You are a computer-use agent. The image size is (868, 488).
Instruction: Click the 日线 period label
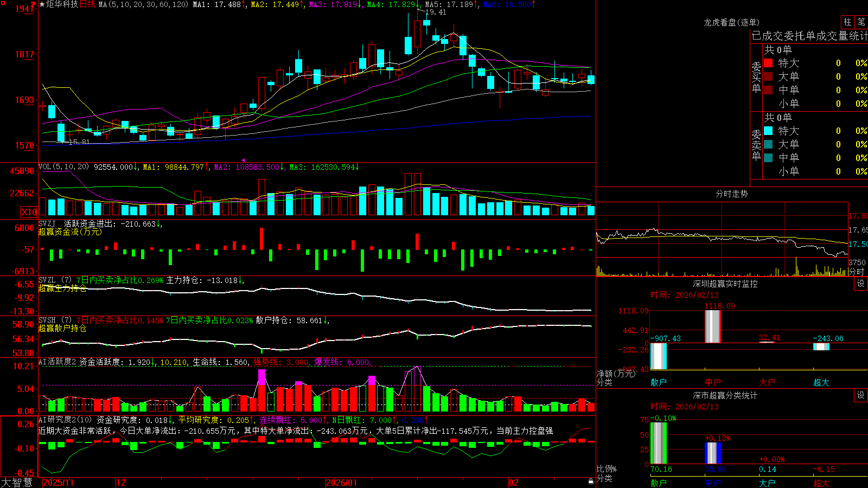pos(87,4)
